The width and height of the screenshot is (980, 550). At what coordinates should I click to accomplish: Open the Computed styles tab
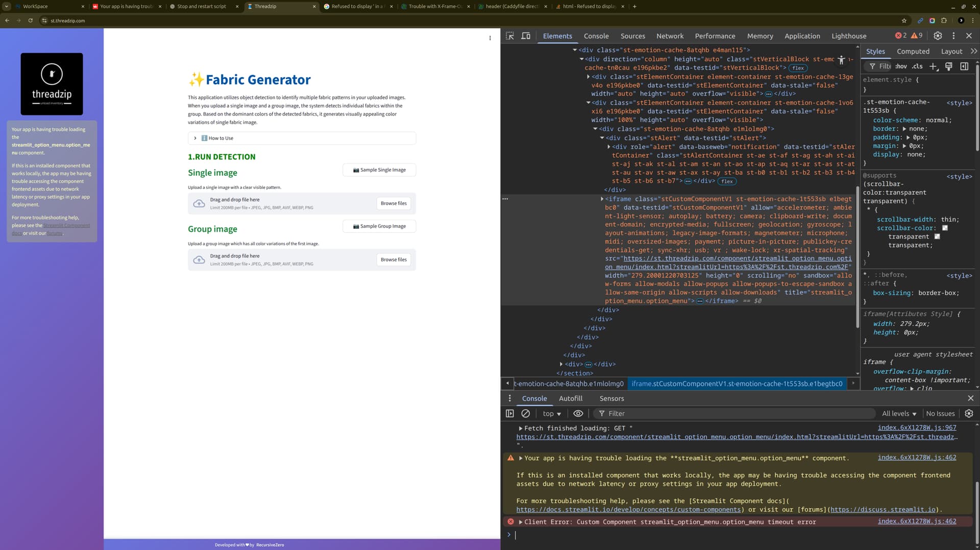913,51
